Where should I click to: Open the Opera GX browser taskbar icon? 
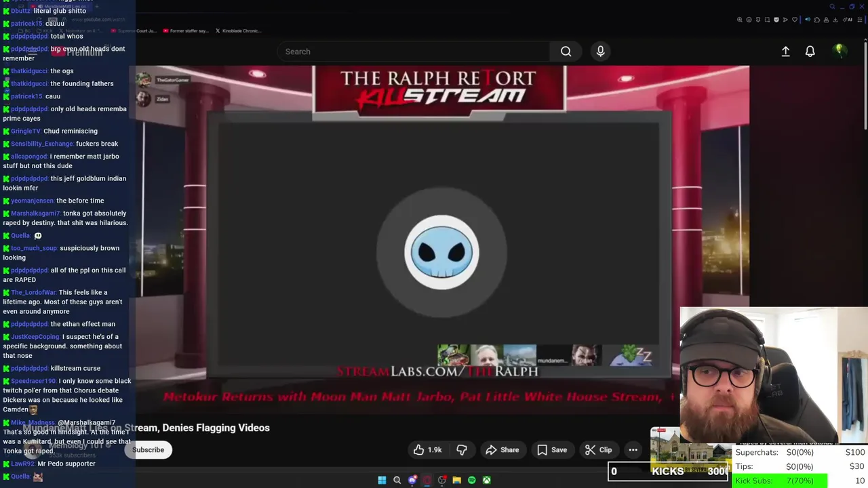[x=427, y=480]
